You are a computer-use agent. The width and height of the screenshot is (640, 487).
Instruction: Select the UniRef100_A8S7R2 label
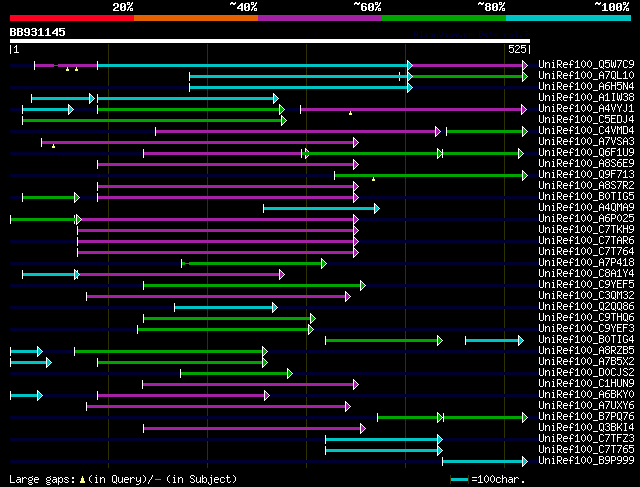[x=586, y=186]
